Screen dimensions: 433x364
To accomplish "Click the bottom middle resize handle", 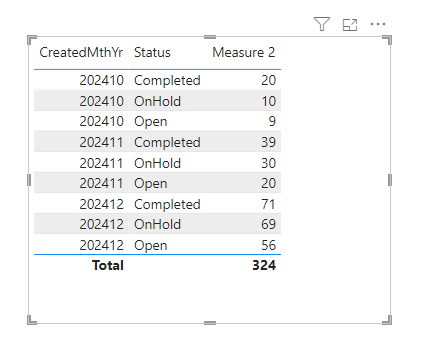I will (210, 323).
